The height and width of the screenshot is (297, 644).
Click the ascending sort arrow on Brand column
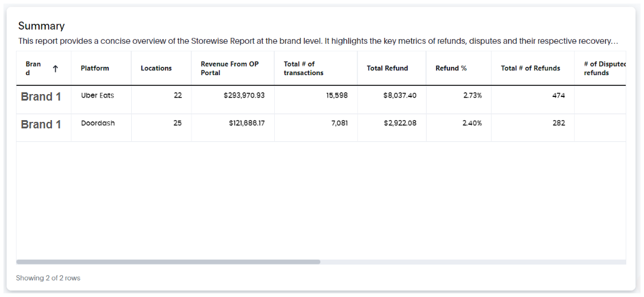56,69
